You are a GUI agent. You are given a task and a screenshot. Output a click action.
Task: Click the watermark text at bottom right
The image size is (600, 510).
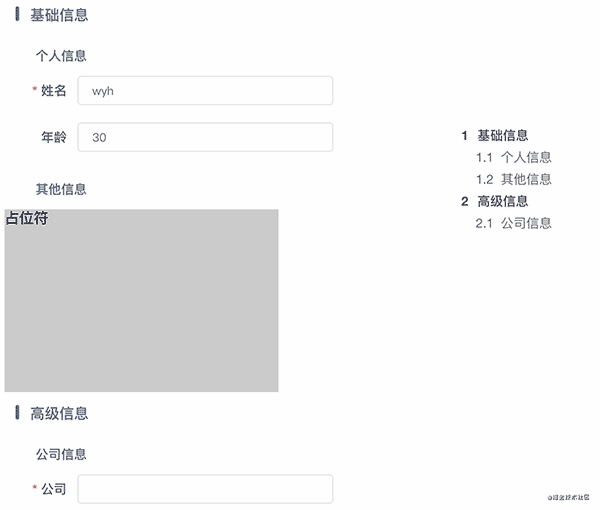568,497
